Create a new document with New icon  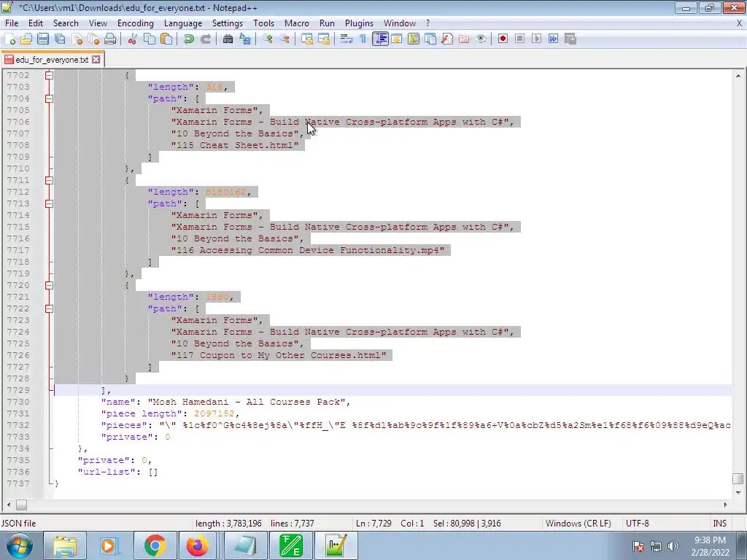9,39
